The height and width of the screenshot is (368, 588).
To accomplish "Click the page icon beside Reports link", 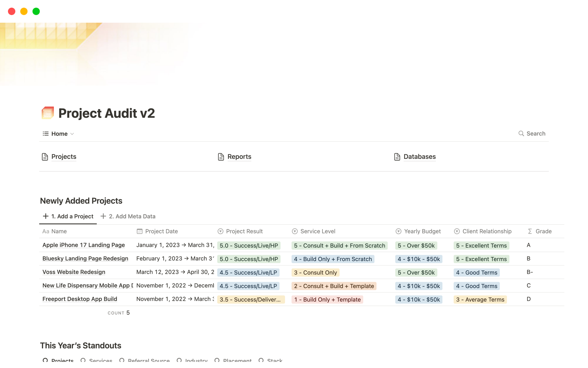I will [221, 156].
